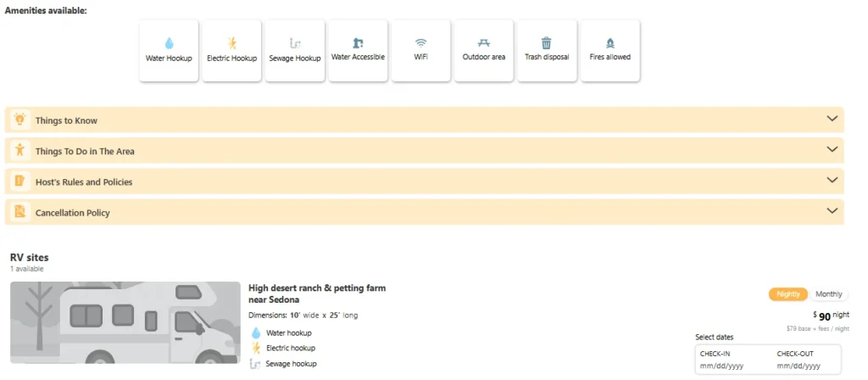Select the Fires allowed campfire icon

(x=610, y=43)
